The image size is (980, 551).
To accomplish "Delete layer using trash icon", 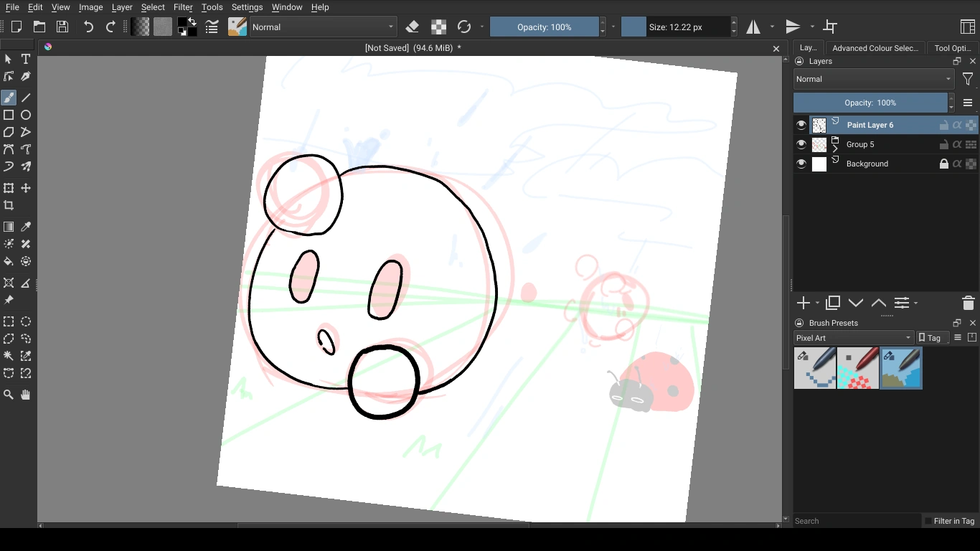I will [968, 303].
